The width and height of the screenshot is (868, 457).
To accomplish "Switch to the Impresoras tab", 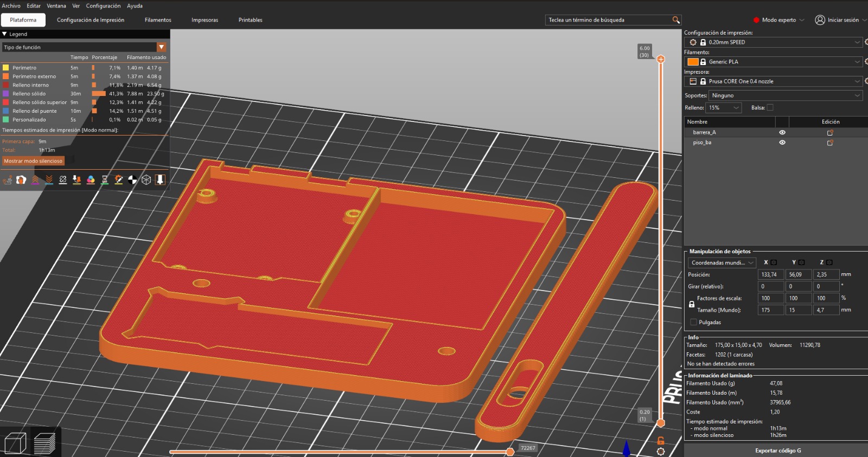I will [205, 20].
